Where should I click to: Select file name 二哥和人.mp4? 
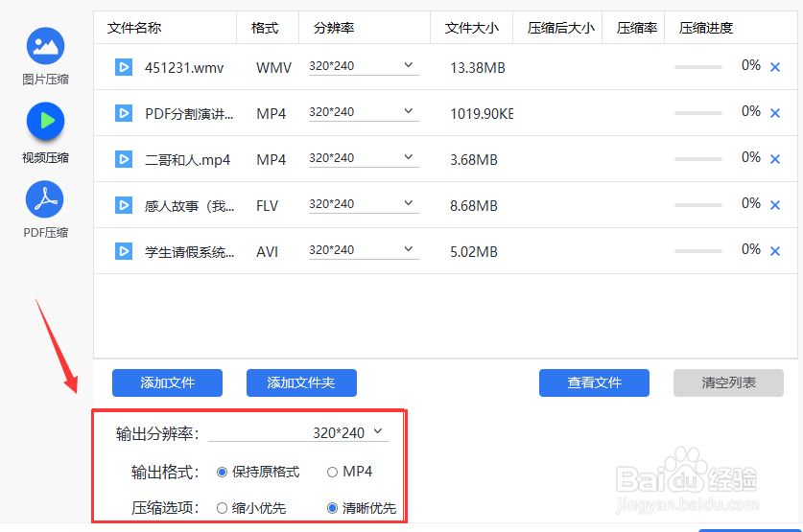tap(187, 159)
